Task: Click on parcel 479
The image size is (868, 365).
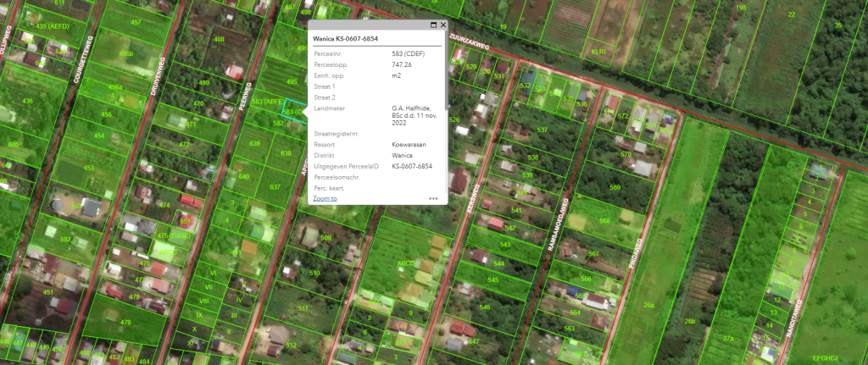Action: 125,323
